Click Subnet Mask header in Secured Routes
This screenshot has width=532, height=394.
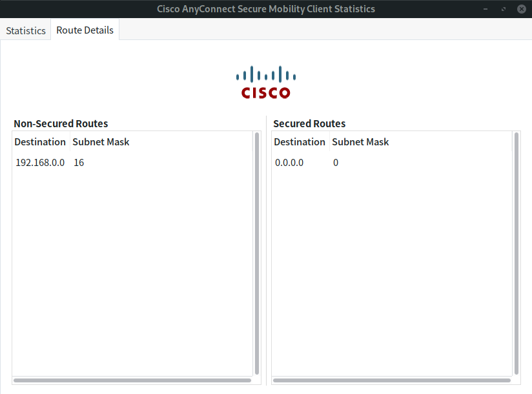(x=360, y=142)
